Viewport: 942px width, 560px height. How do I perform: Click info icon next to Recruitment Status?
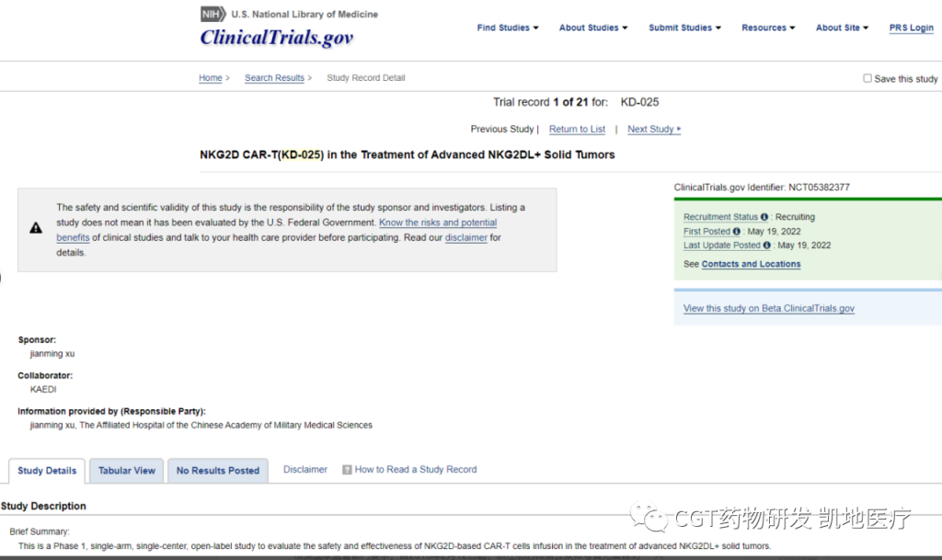(764, 217)
